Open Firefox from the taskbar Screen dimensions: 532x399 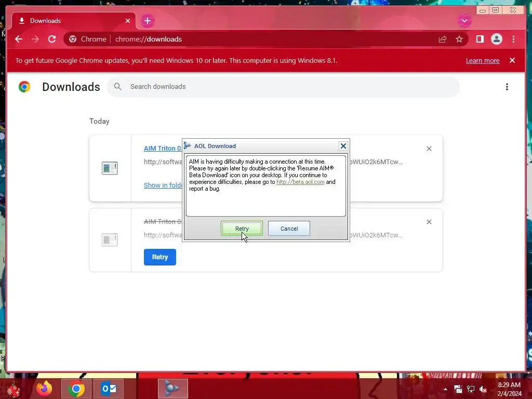pyautogui.click(x=44, y=389)
